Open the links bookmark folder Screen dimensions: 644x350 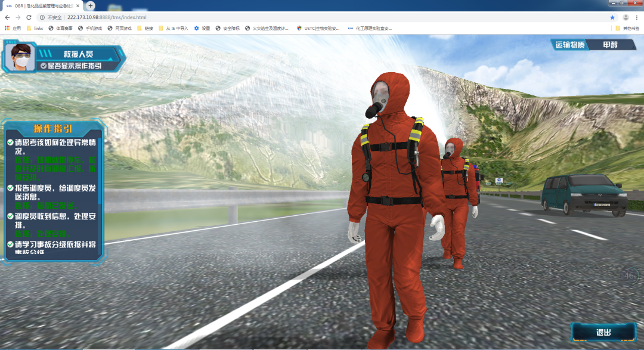(x=35, y=29)
